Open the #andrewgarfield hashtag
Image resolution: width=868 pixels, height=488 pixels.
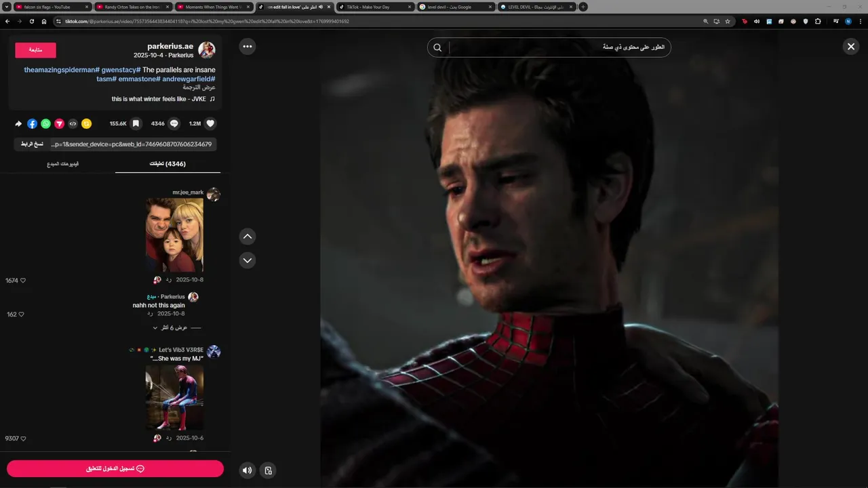(x=189, y=79)
